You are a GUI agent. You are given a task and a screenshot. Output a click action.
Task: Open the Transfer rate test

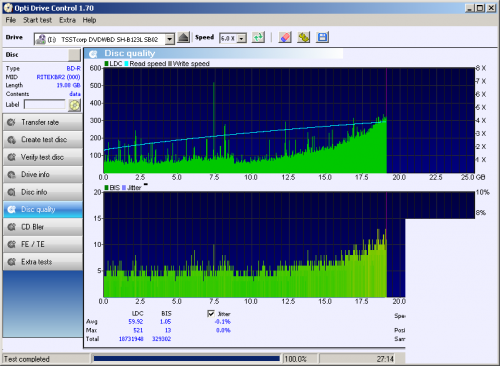[x=43, y=122]
